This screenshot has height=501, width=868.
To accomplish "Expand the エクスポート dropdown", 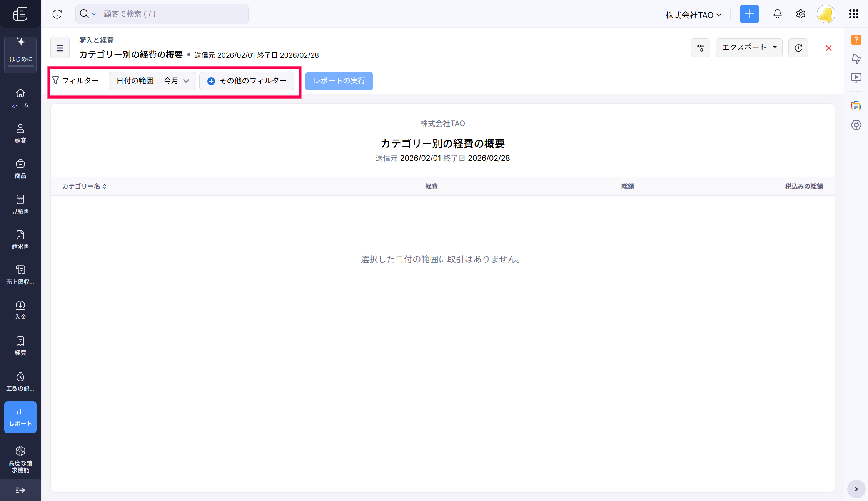I will (x=749, y=47).
